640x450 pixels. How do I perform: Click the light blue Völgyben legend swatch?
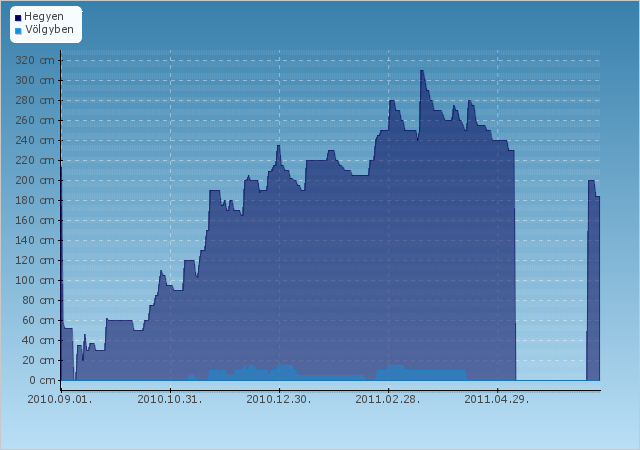click(18, 31)
